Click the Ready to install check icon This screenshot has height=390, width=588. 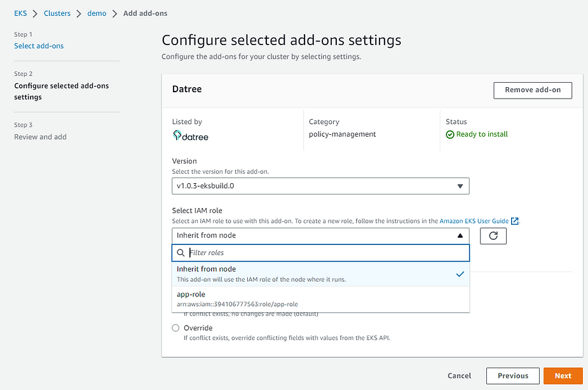(450, 134)
